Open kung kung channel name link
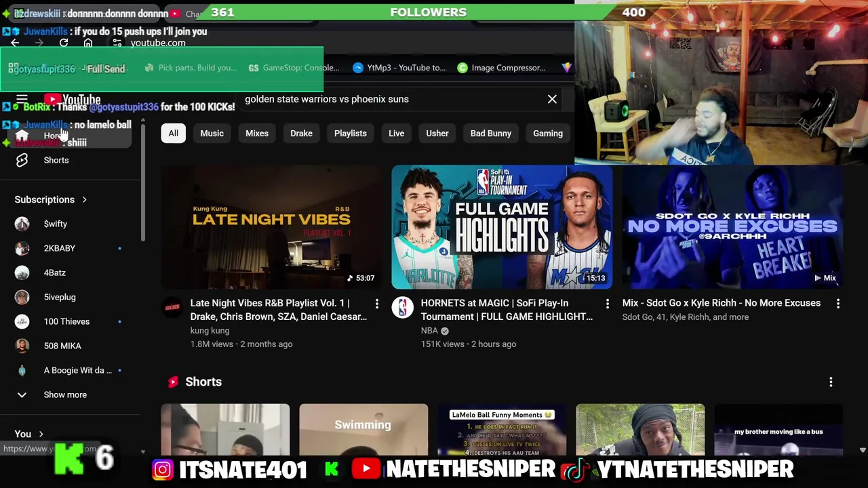This screenshot has height=488, width=868. (x=210, y=331)
